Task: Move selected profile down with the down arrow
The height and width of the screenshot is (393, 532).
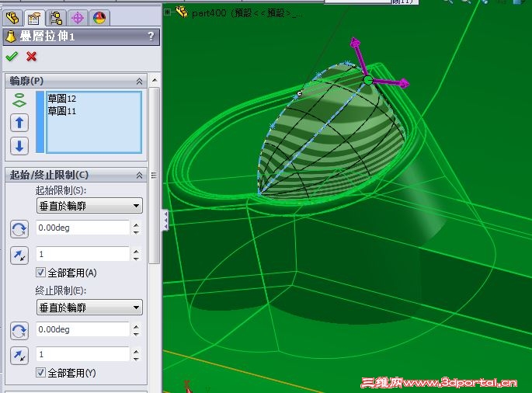Action: click(x=19, y=146)
